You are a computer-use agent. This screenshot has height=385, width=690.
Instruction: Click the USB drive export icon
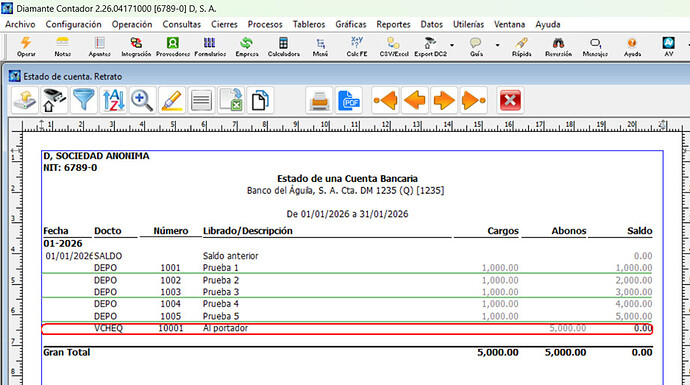pos(54,100)
